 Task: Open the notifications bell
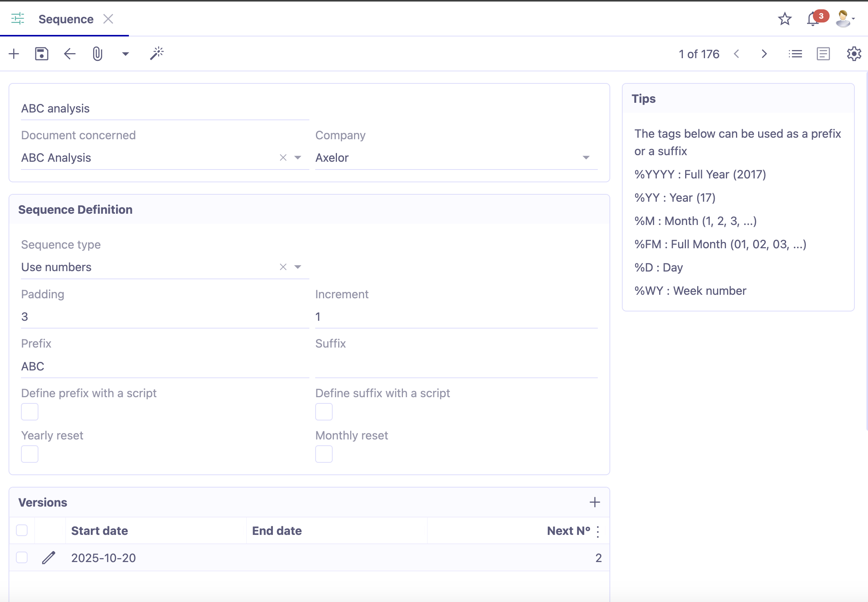click(813, 19)
